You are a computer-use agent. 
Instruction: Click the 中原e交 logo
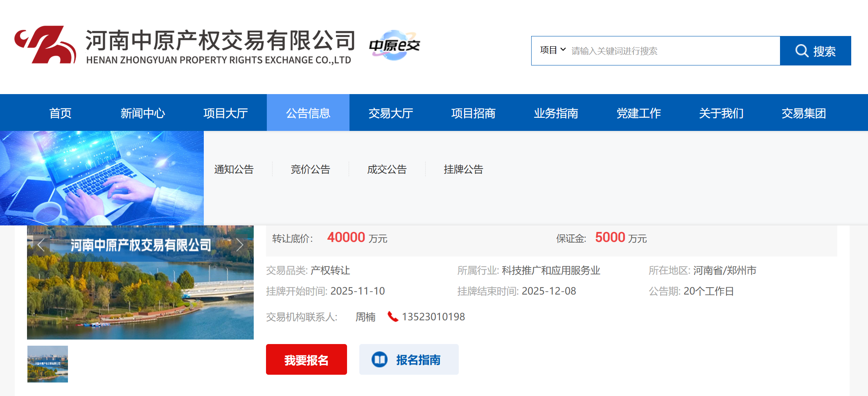coord(394,45)
